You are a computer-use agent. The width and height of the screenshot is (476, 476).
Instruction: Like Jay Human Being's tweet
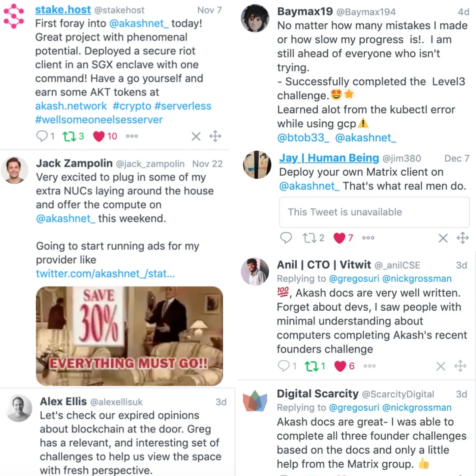tap(339, 238)
